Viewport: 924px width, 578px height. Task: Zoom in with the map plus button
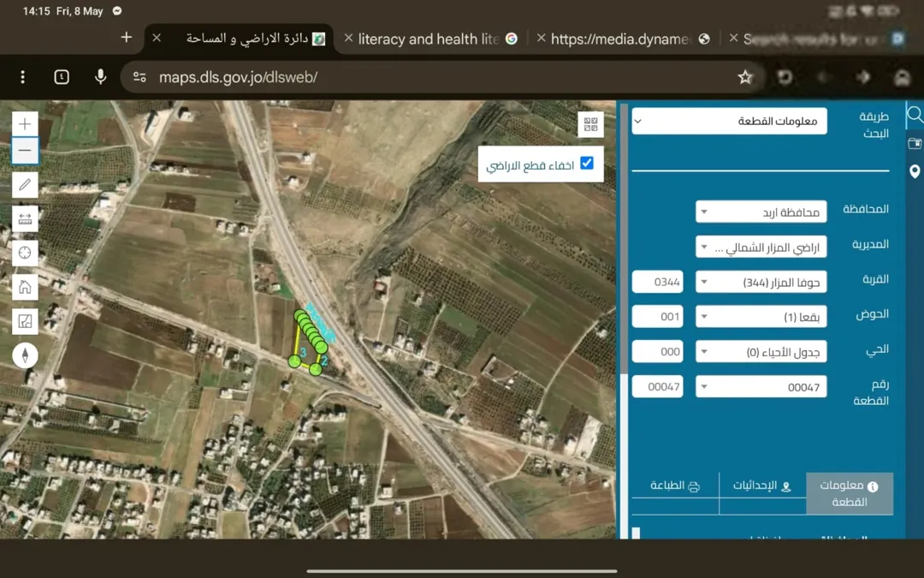25,124
